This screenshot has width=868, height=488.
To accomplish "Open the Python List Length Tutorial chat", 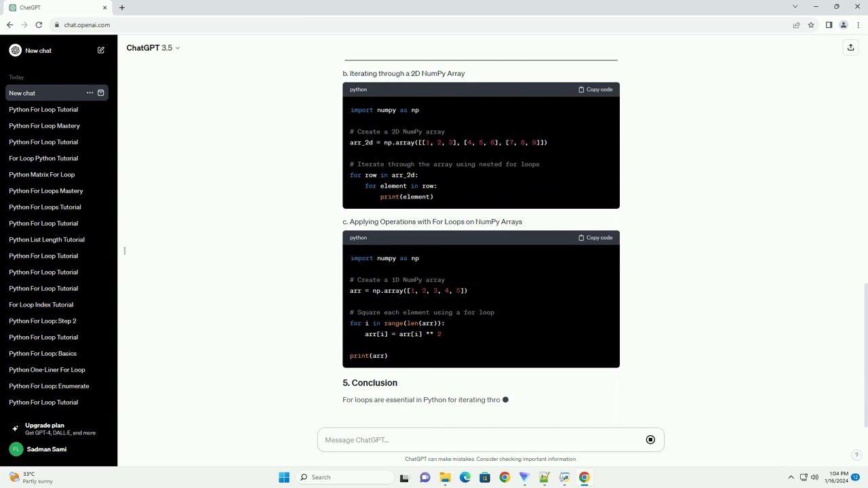I will pos(47,239).
